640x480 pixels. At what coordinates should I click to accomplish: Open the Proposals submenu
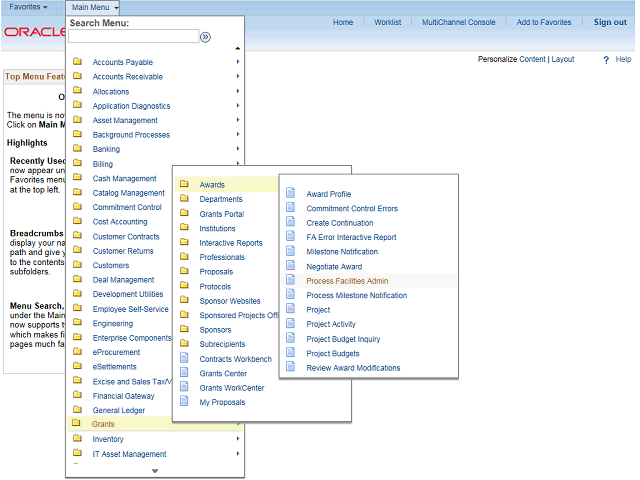216,272
